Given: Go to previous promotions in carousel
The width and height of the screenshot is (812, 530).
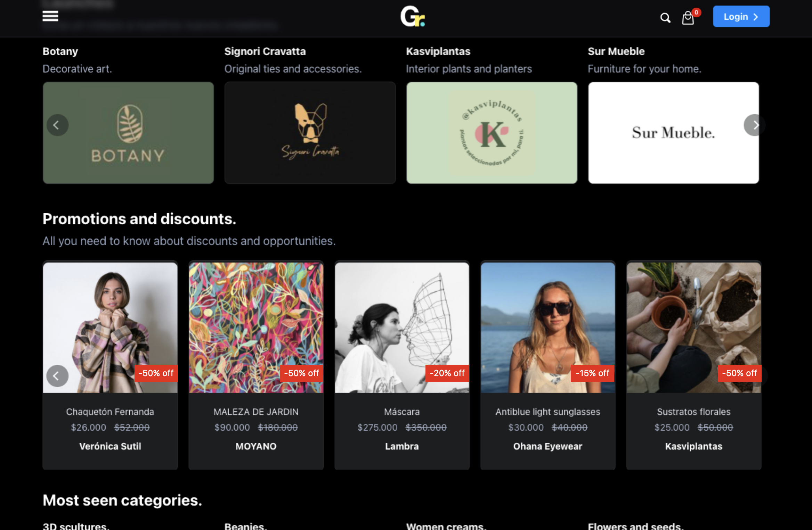Looking at the screenshot, I should pos(58,376).
